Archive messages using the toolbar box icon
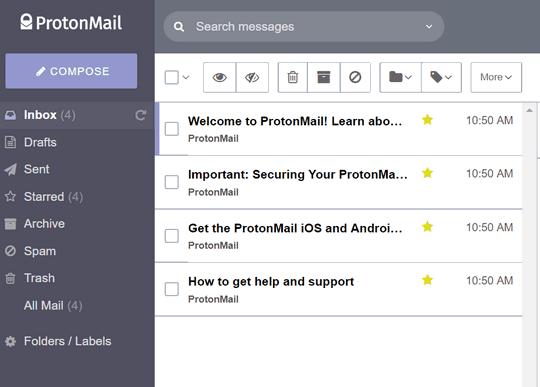The height and width of the screenshot is (387, 540). click(x=323, y=77)
